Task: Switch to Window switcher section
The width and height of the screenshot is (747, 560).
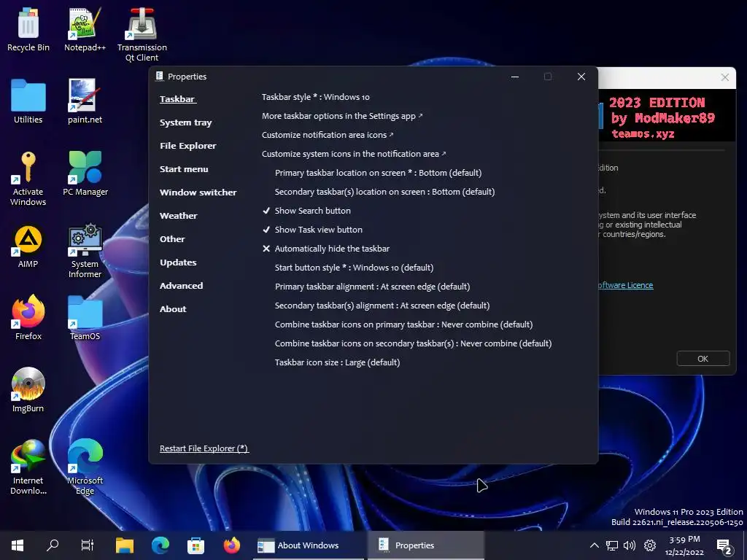Action: pyautogui.click(x=198, y=192)
